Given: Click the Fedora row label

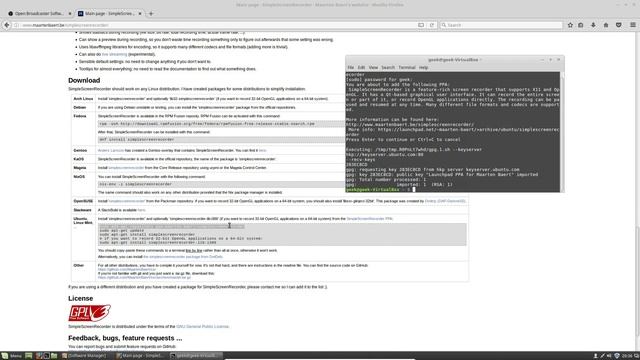Looking at the screenshot, I should pyautogui.click(x=80, y=116).
